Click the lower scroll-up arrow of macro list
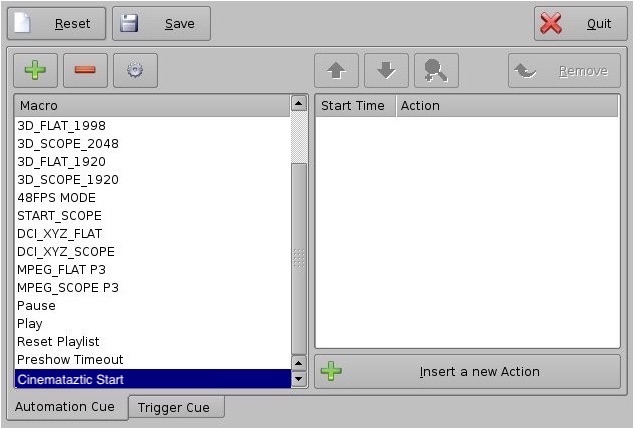Screen dimensions: 633x428 click(299, 363)
